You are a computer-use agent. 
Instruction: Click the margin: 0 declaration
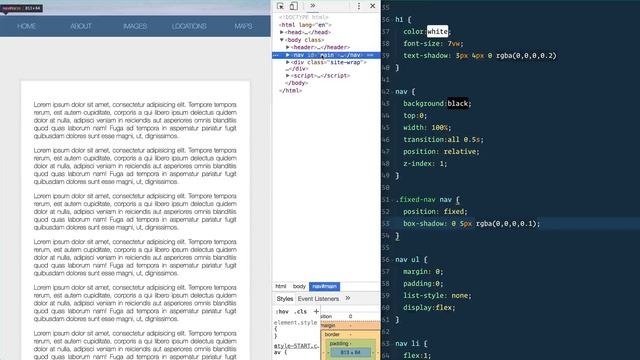pos(423,271)
